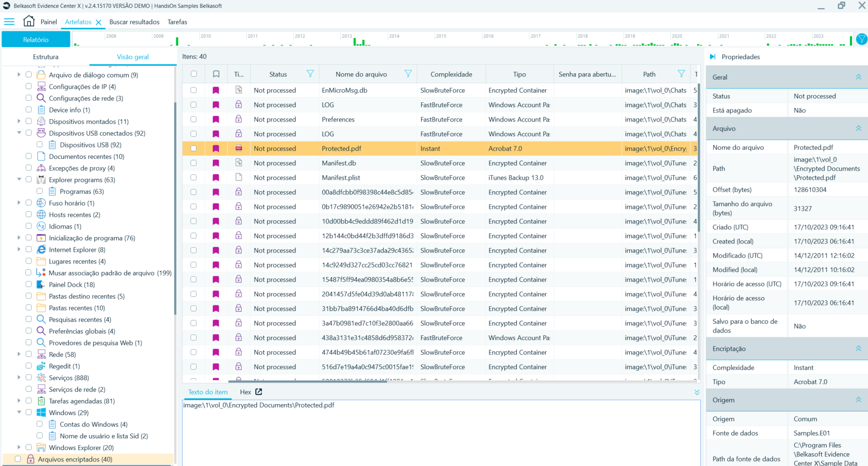
Task: Click the 2023 timeline end bar
Action: tap(851, 40)
